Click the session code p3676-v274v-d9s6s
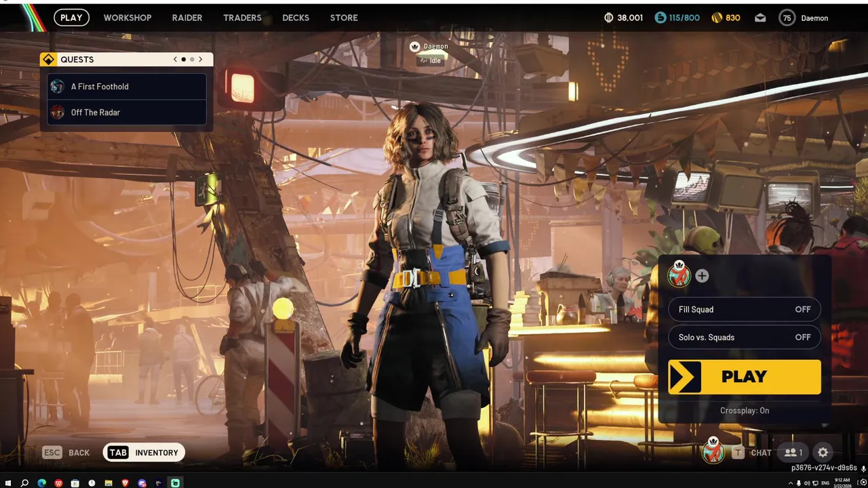The height and width of the screenshot is (488, 868). coord(824,468)
